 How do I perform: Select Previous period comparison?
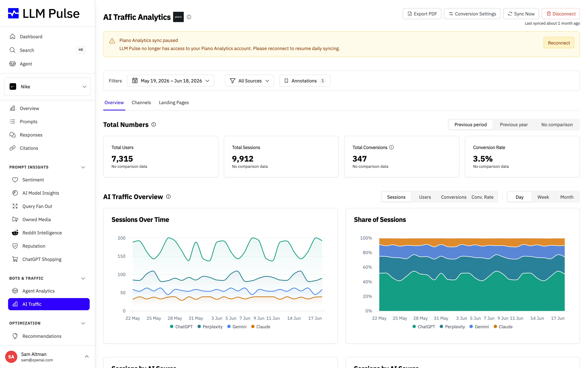click(x=470, y=125)
